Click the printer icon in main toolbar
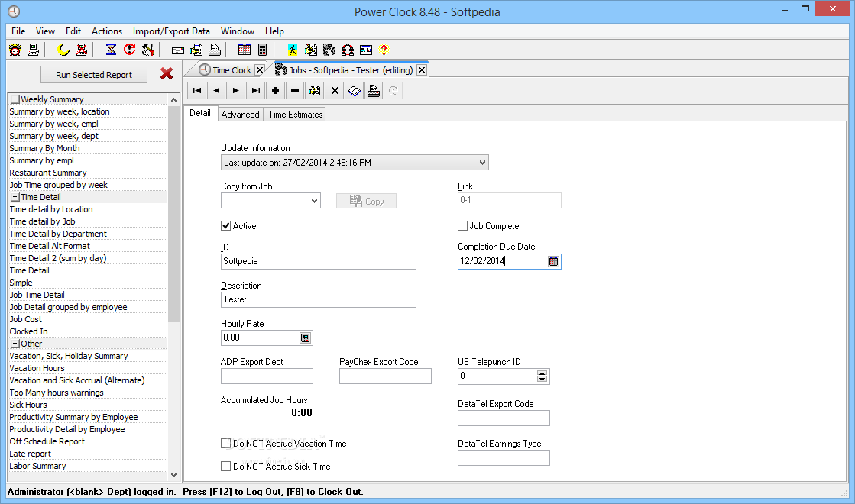Screen dimensions: 855x504 215,50
